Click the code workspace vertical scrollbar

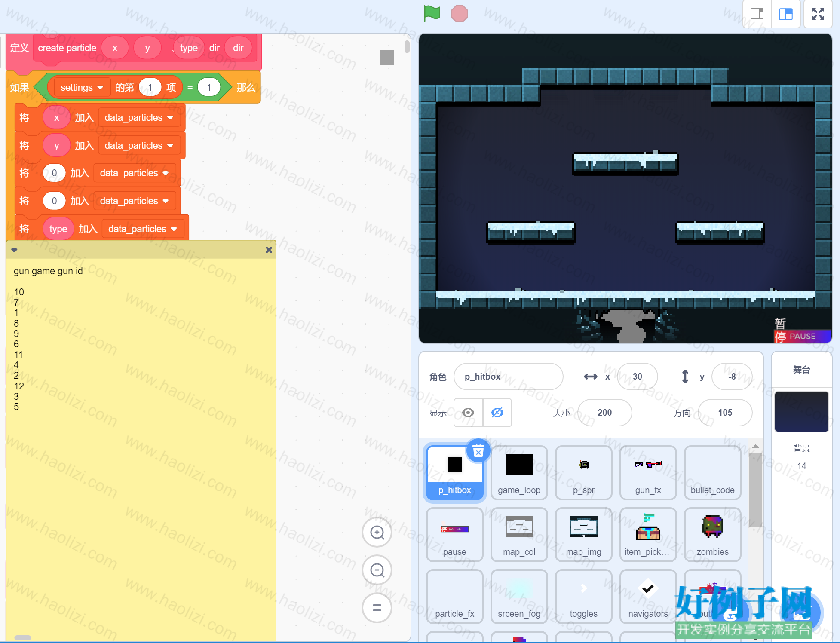click(x=407, y=46)
